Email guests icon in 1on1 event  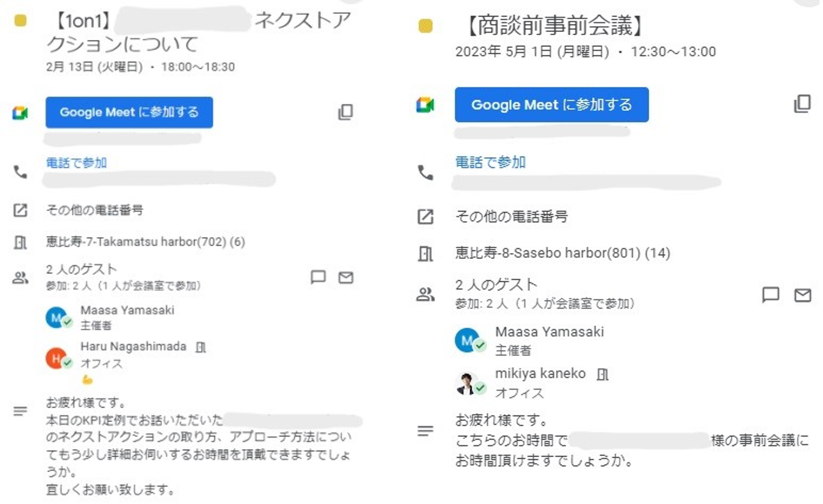(x=346, y=278)
